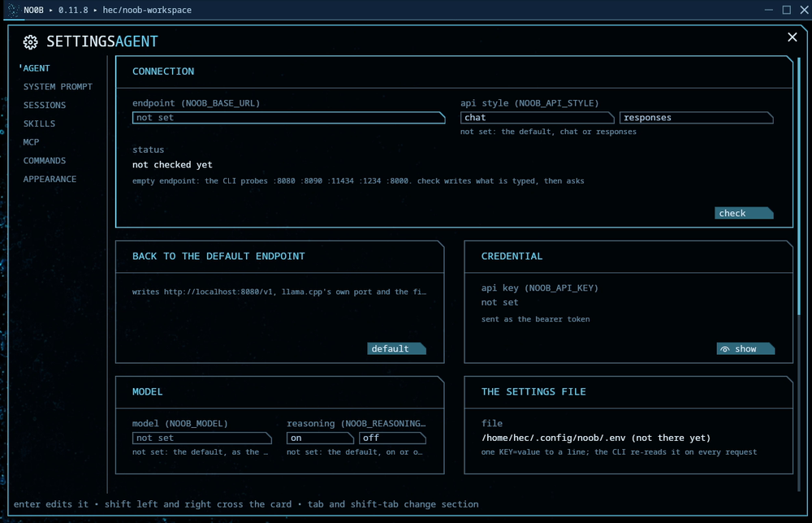The height and width of the screenshot is (523, 812).
Task: Click the reasoning (NOOB_REASONING label
Action: coord(356,424)
